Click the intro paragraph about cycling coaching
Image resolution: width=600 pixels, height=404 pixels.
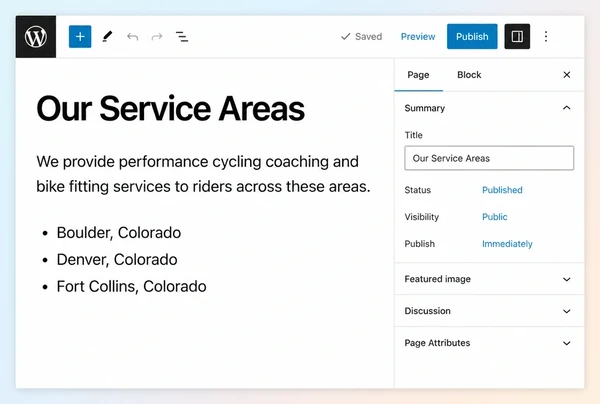click(x=203, y=174)
